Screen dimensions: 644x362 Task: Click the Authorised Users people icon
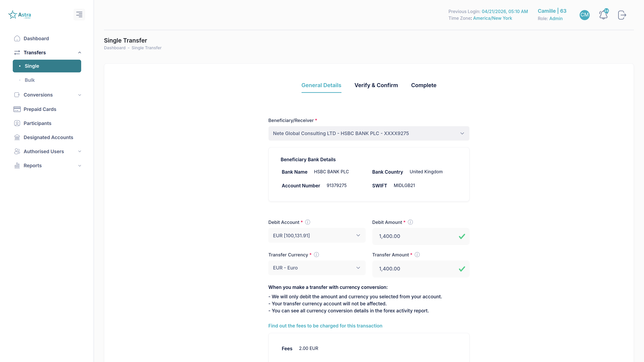click(17, 151)
